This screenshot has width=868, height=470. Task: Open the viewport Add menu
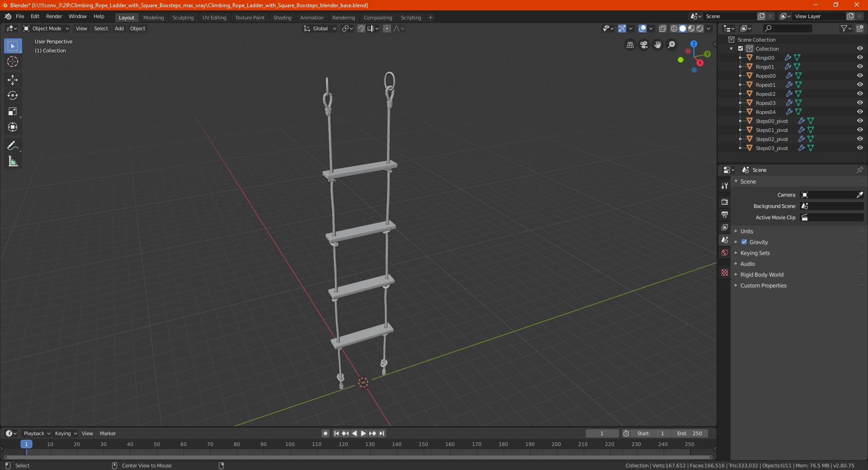pyautogui.click(x=119, y=28)
